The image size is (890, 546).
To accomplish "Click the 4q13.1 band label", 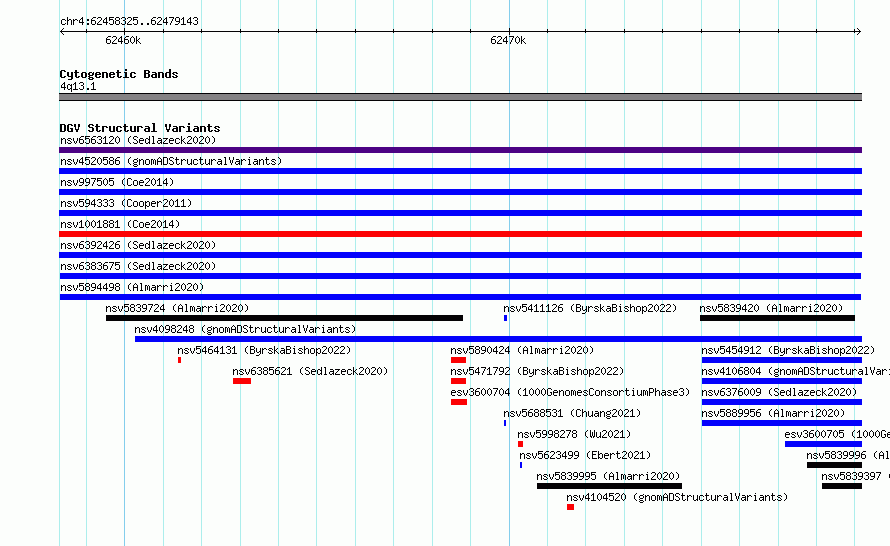I will tap(78, 86).
